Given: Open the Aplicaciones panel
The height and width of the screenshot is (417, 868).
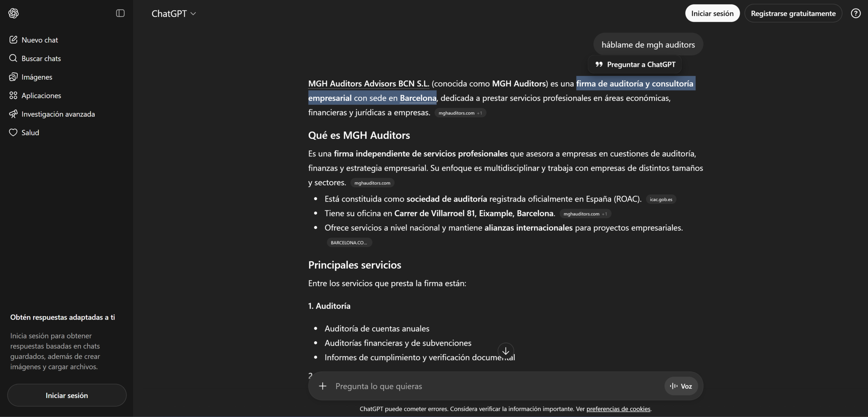Looking at the screenshot, I should [41, 95].
